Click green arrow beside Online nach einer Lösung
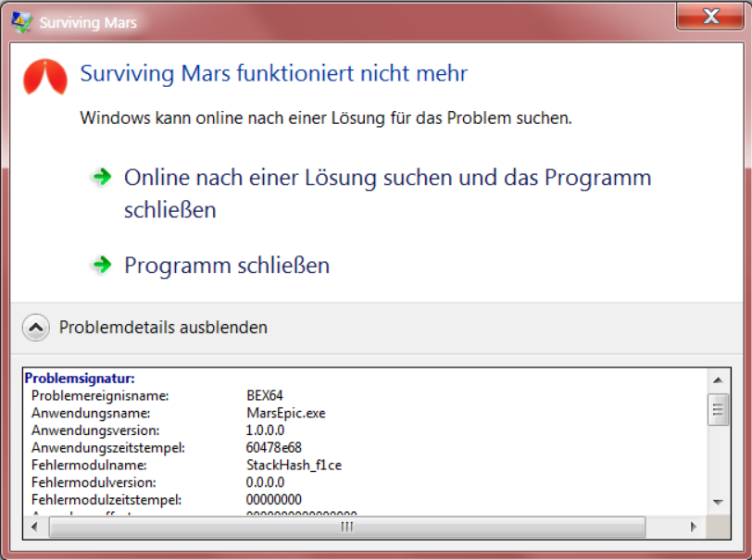 102,177
